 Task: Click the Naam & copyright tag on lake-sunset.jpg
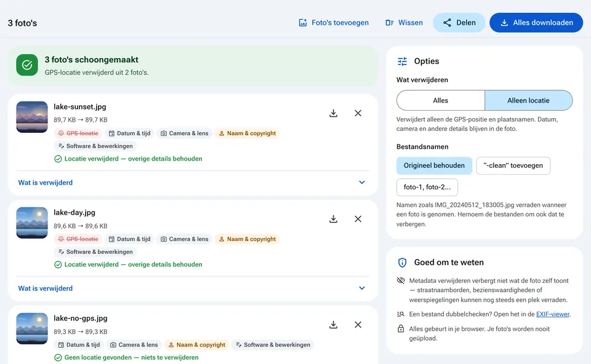tap(247, 133)
